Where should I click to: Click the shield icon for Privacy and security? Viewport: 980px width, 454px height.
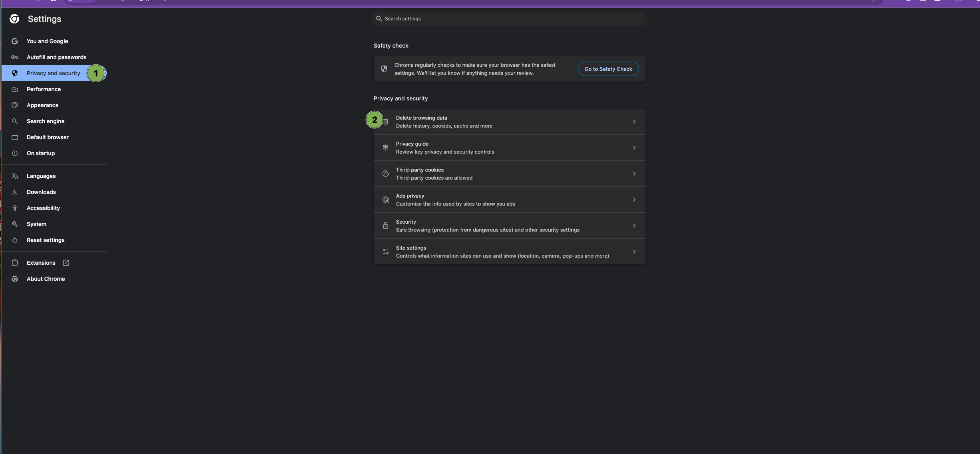[x=15, y=73]
